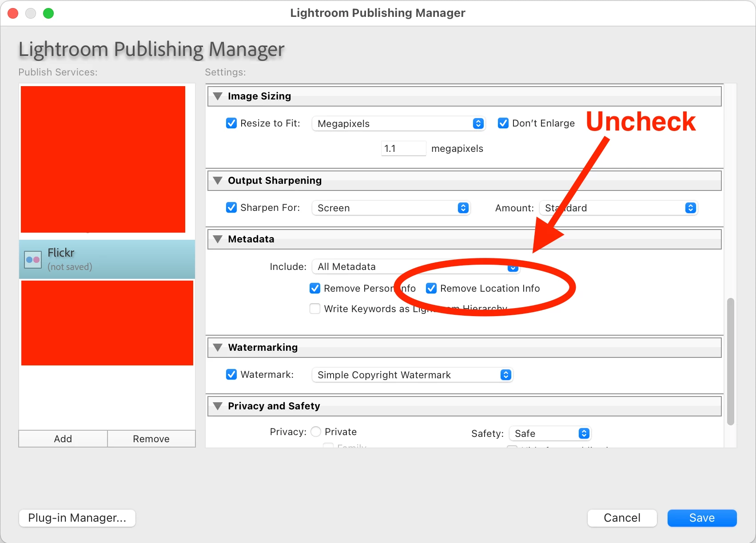Save the publishing settings
The width and height of the screenshot is (756, 543).
tap(702, 518)
